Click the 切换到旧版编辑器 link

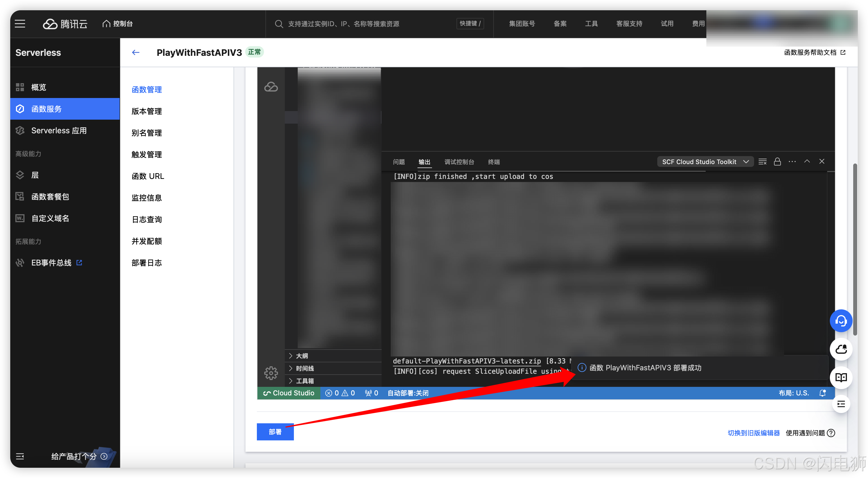click(x=754, y=433)
